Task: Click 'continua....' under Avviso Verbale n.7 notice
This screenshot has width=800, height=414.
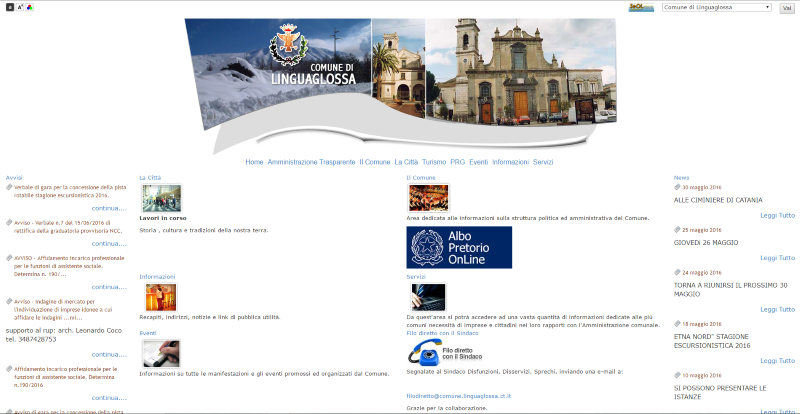Action: (109, 243)
